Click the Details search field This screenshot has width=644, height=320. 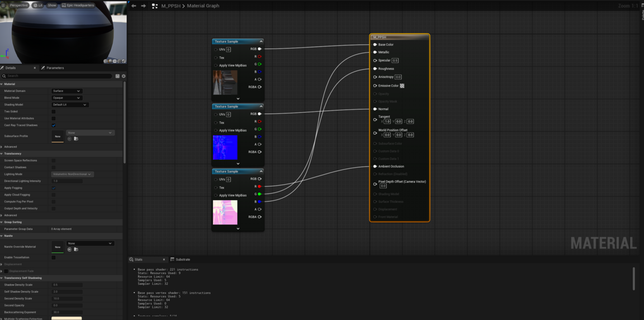(x=56, y=76)
